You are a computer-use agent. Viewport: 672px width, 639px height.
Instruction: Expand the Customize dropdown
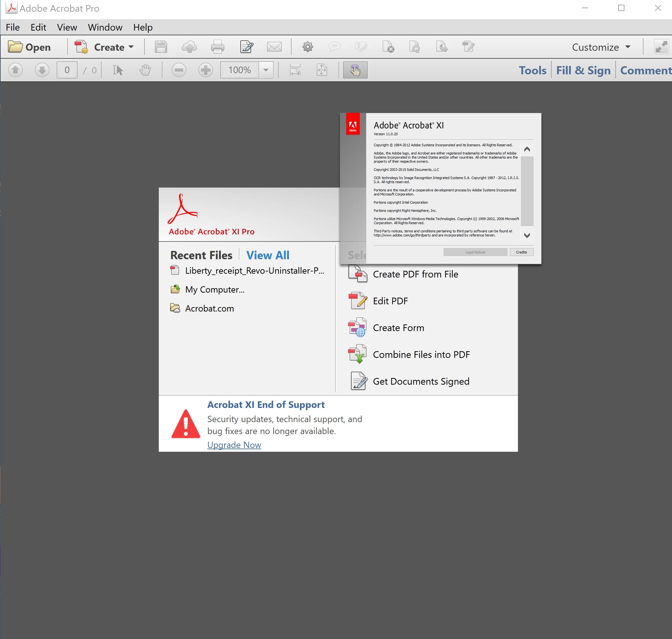tap(628, 47)
